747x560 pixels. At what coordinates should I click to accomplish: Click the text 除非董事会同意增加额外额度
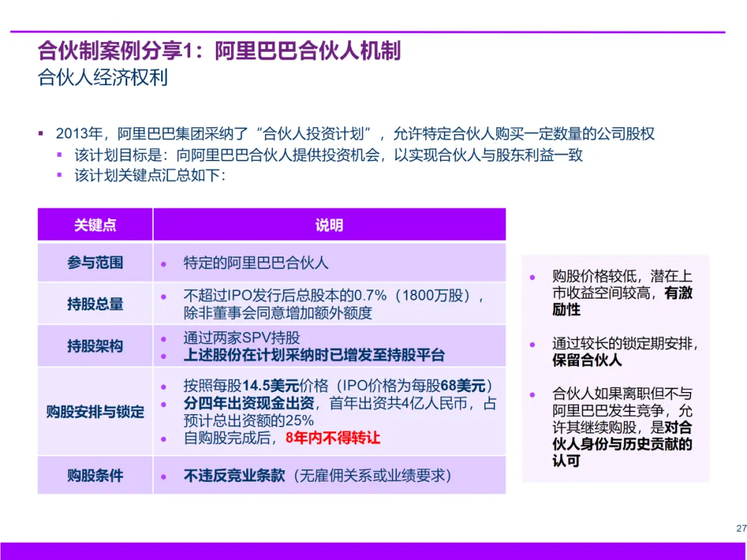278,313
